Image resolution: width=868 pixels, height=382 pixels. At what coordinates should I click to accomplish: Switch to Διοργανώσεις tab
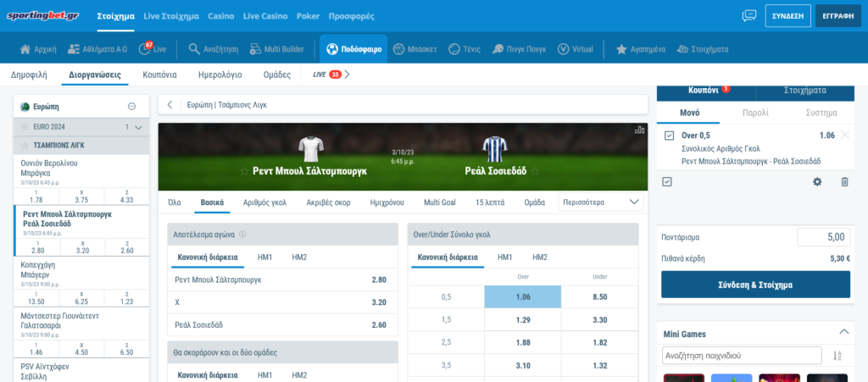coord(95,75)
